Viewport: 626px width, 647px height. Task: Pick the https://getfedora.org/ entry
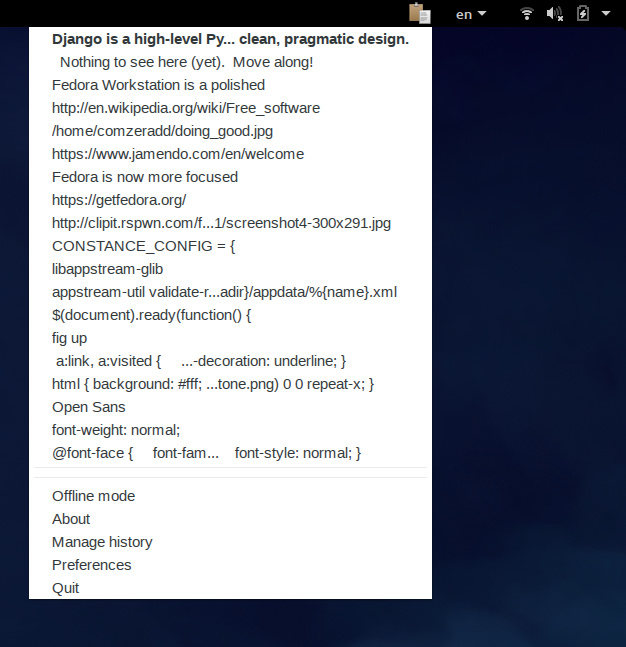point(230,200)
